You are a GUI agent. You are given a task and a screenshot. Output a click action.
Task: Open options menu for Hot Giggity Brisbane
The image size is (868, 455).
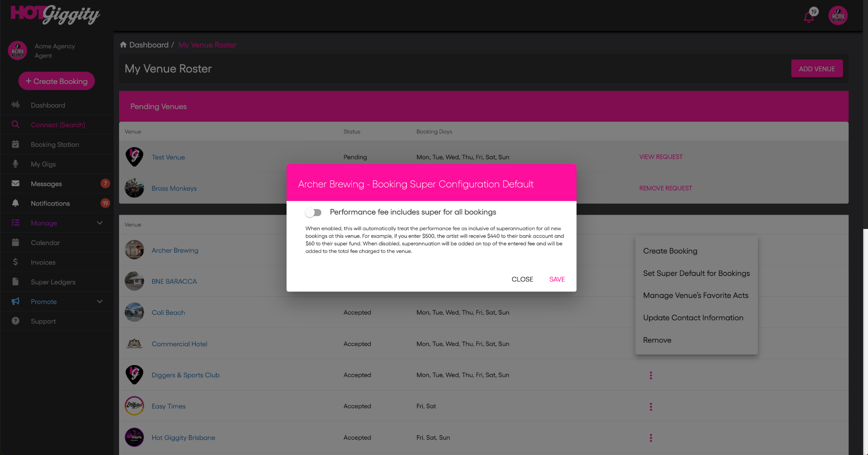coord(651,438)
